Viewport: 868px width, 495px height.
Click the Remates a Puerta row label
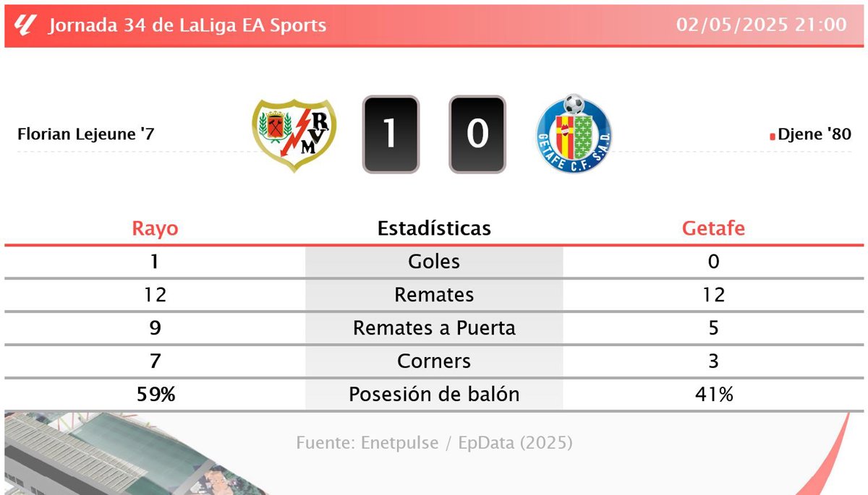(x=434, y=328)
